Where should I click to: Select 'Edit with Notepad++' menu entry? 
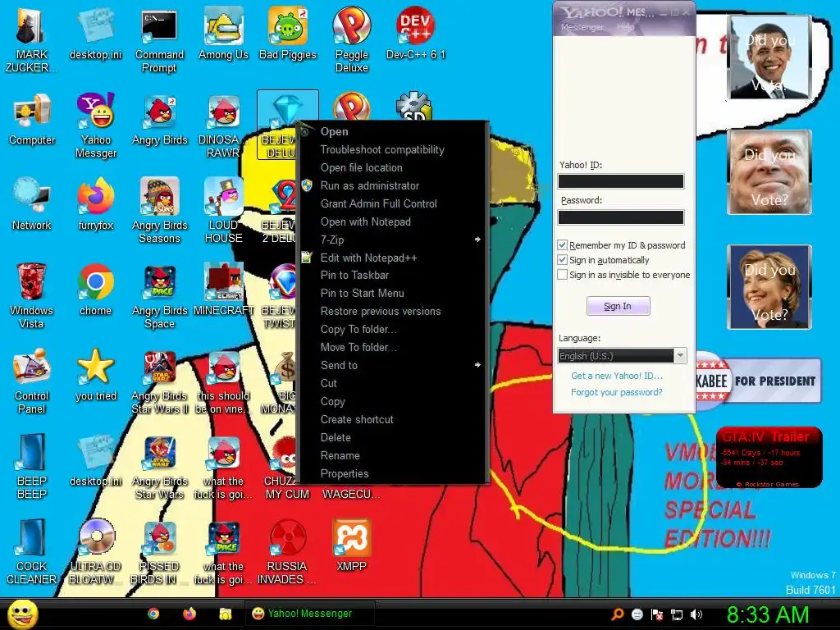coord(392,258)
